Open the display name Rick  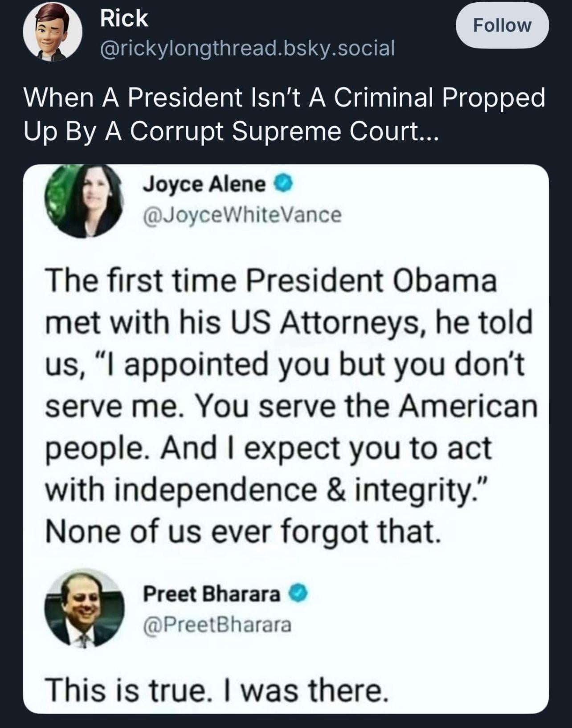pos(124,18)
